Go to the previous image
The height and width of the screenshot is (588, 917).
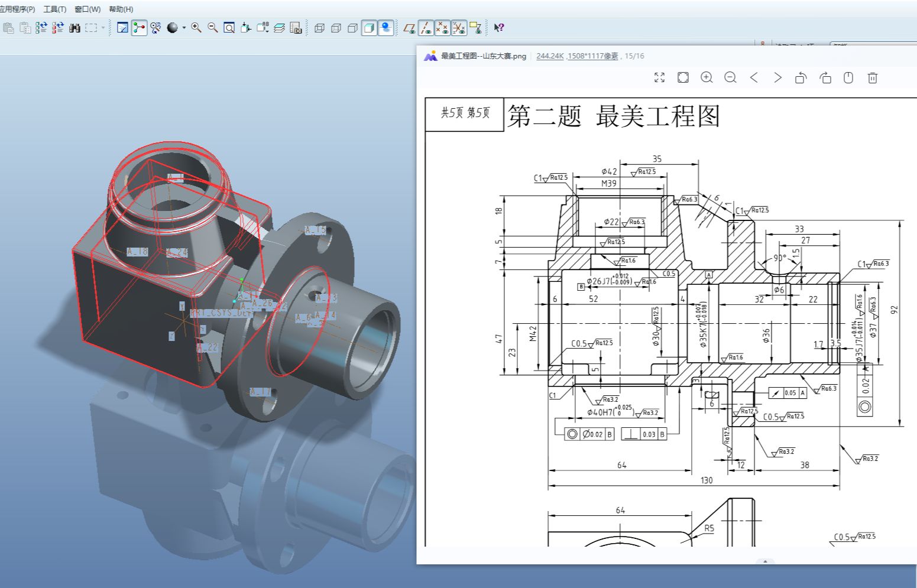754,77
